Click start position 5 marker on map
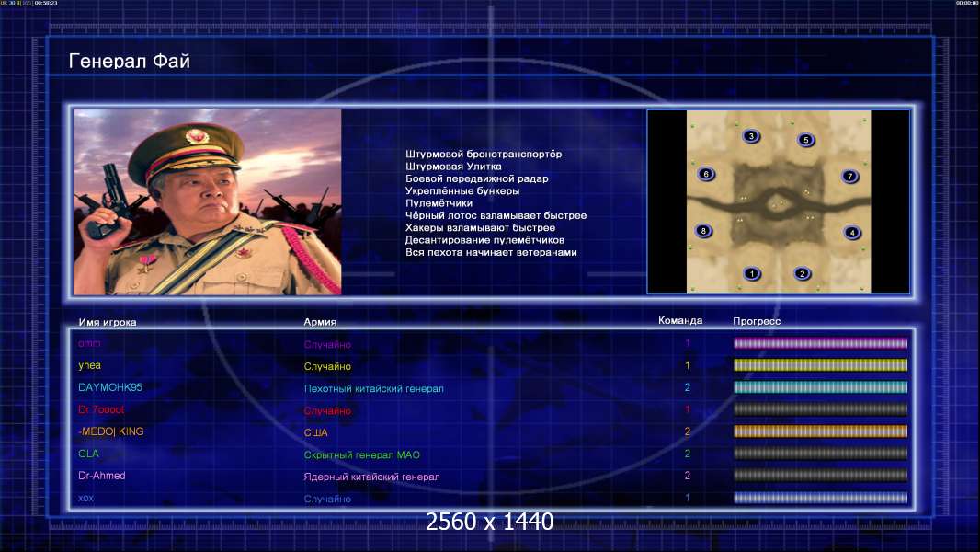The image size is (980, 552). point(805,140)
